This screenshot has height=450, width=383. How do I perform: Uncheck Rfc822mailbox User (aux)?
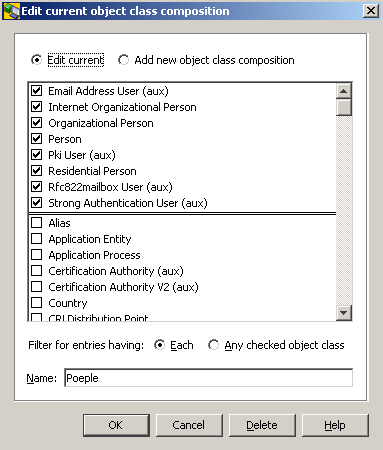coord(37,187)
